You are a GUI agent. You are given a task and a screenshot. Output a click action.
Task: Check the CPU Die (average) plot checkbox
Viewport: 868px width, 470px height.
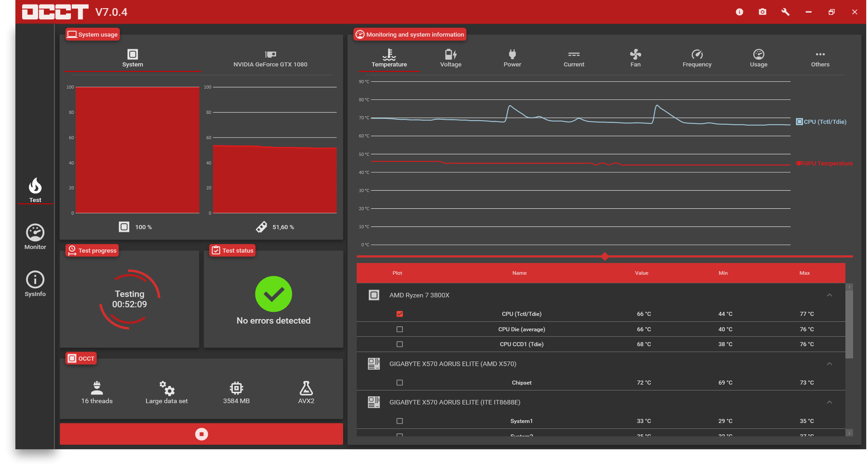pos(400,329)
